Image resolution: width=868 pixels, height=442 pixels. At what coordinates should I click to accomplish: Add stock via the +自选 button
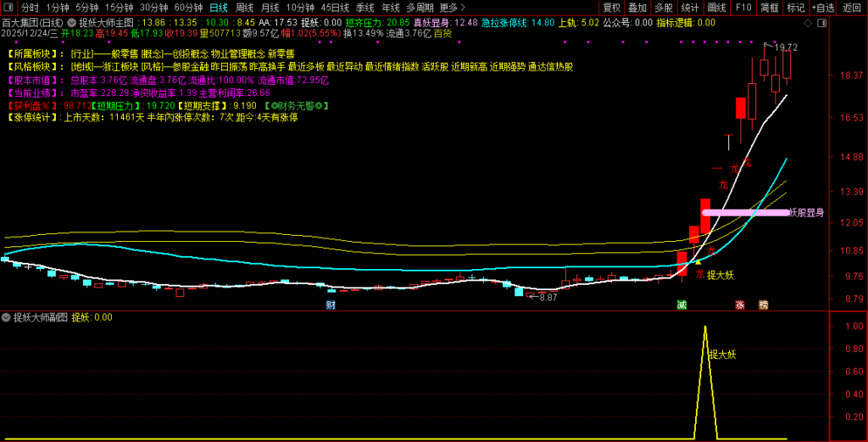[822, 7]
